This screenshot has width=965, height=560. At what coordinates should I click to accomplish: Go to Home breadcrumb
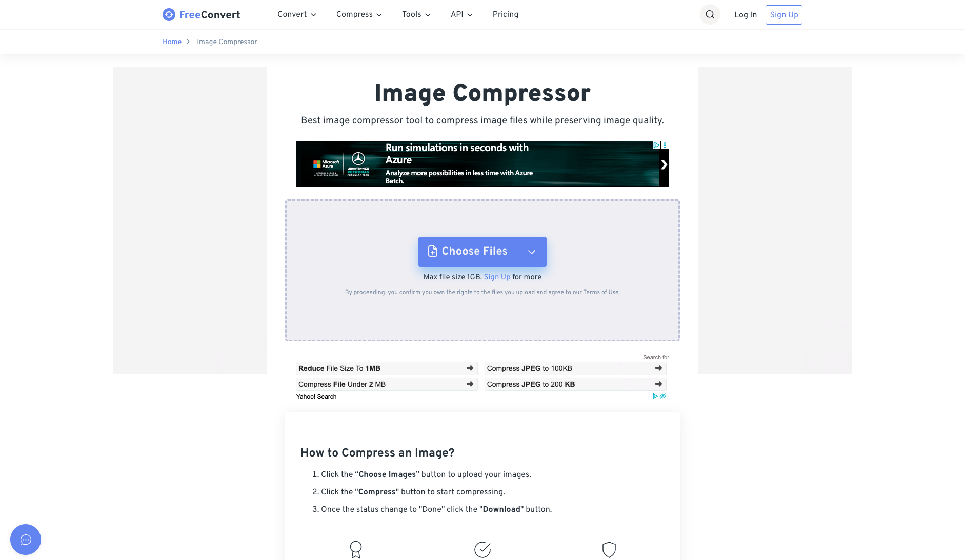pyautogui.click(x=172, y=42)
